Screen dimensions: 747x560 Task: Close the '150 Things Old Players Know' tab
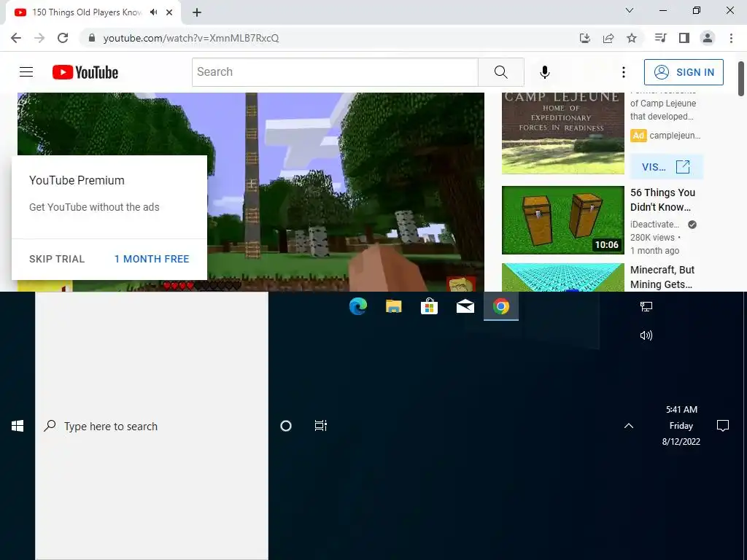[169, 12]
